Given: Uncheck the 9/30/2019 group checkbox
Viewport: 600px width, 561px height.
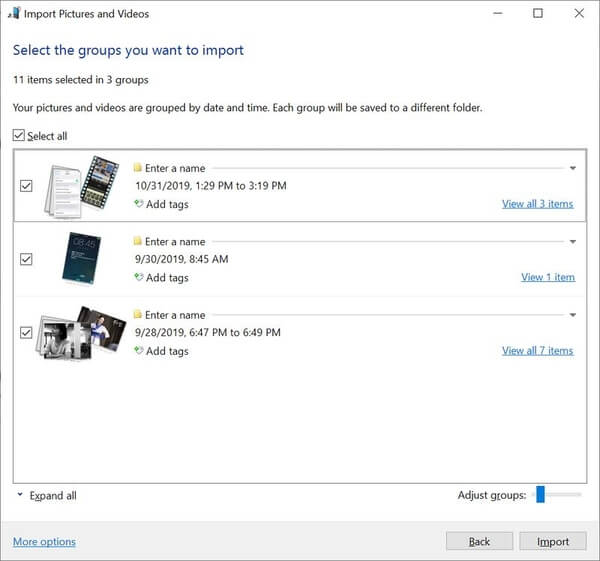Looking at the screenshot, I should pyautogui.click(x=26, y=259).
